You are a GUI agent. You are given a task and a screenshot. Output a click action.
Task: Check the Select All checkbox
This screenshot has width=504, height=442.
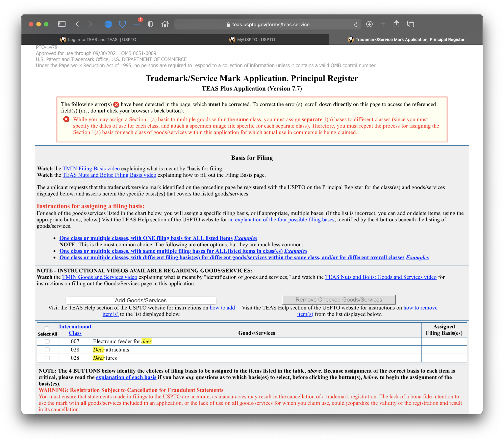47,328
